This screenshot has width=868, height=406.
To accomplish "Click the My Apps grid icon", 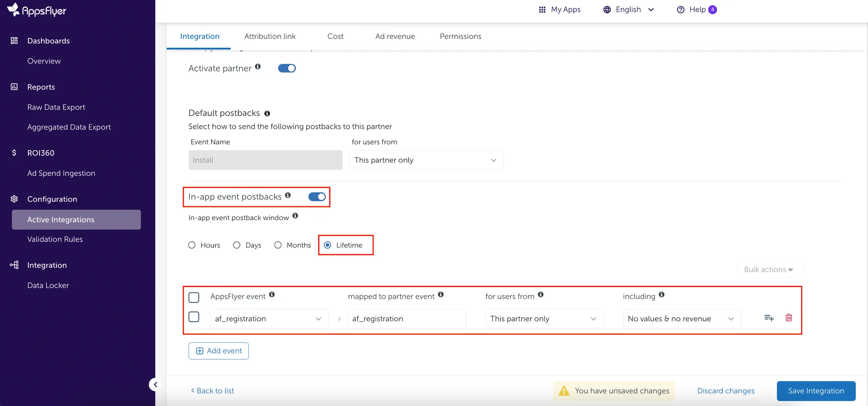I will 542,10.
